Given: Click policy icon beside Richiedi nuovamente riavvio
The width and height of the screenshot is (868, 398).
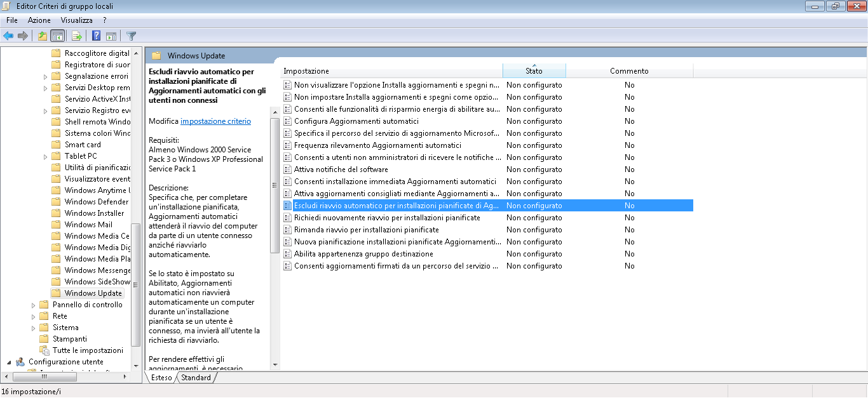Looking at the screenshot, I should coord(288,218).
